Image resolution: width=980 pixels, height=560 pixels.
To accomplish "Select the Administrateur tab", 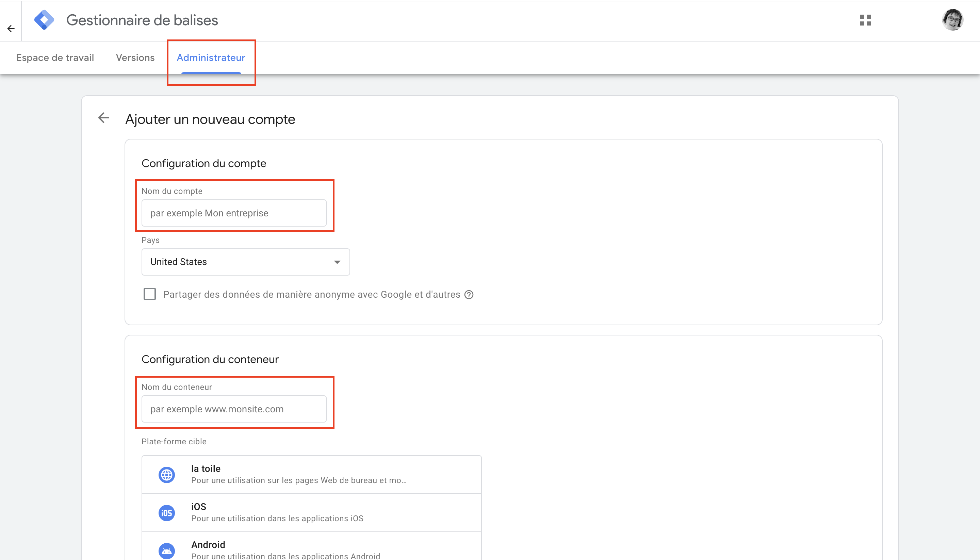I will [211, 58].
